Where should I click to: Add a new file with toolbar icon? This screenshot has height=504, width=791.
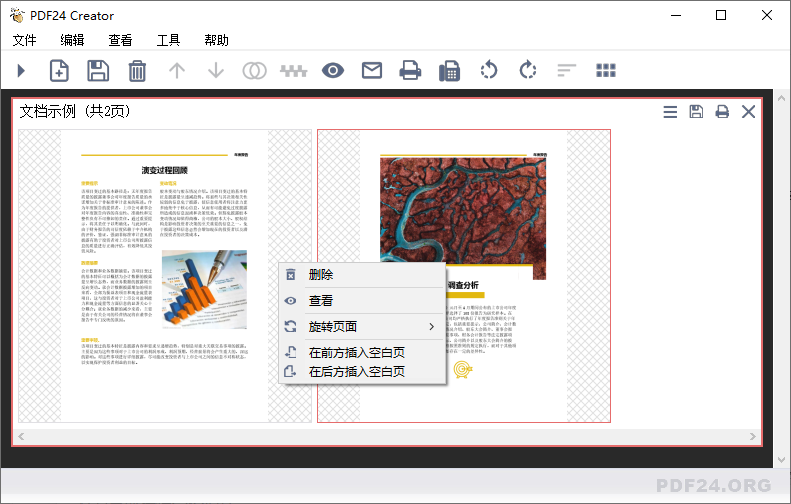pos(59,71)
